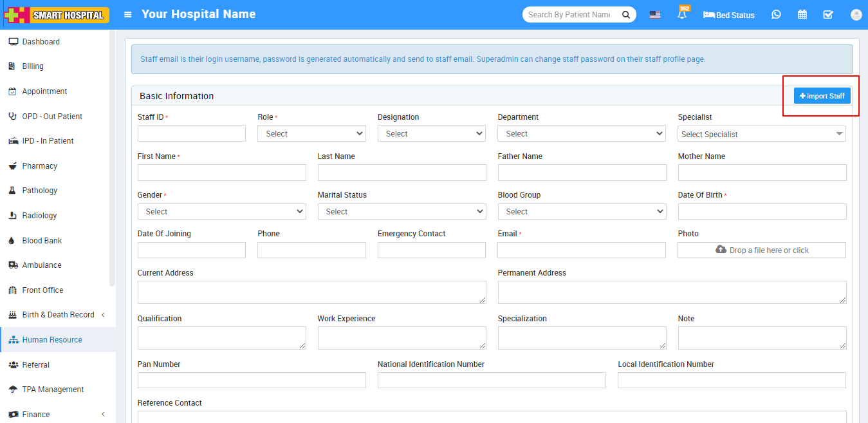868x423 pixels.
Task: Expand the Birth & Death Record menu
Action: pos(58,314)
